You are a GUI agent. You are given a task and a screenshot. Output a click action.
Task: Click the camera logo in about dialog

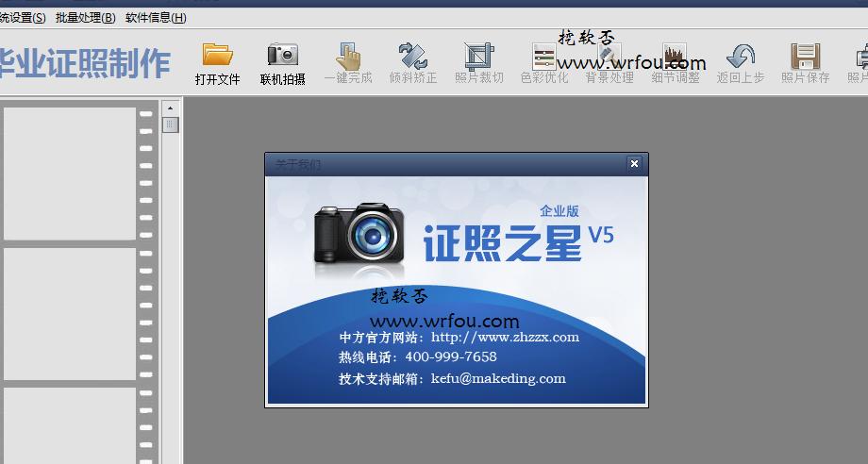(360, 233)
